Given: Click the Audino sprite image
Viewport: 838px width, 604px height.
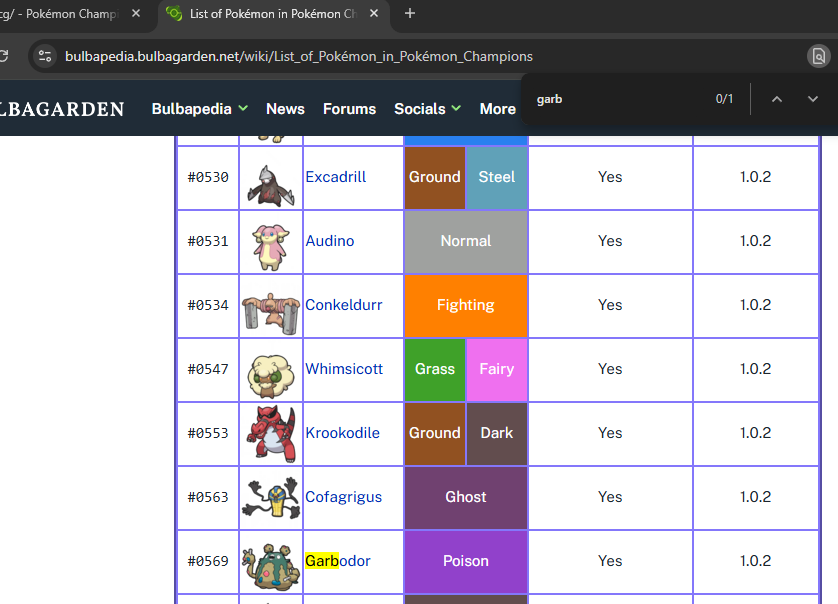Looking at the screenshot, I should 271,247.
